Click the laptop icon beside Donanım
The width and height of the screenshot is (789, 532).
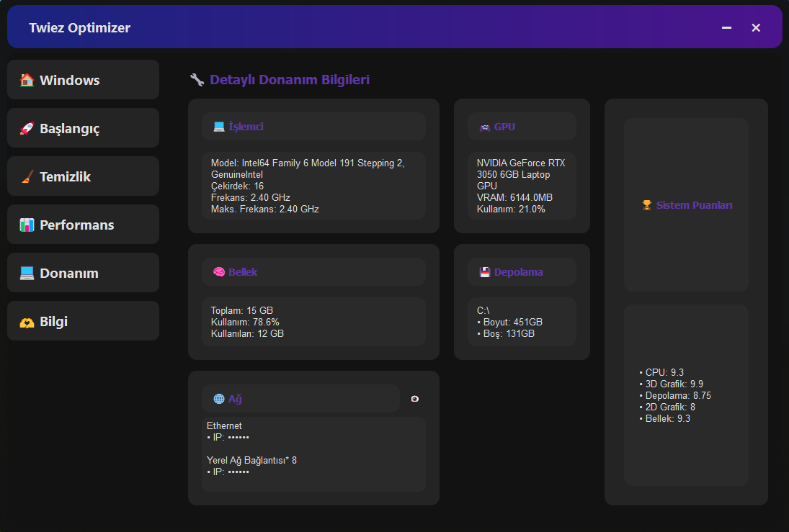[27, 273]
